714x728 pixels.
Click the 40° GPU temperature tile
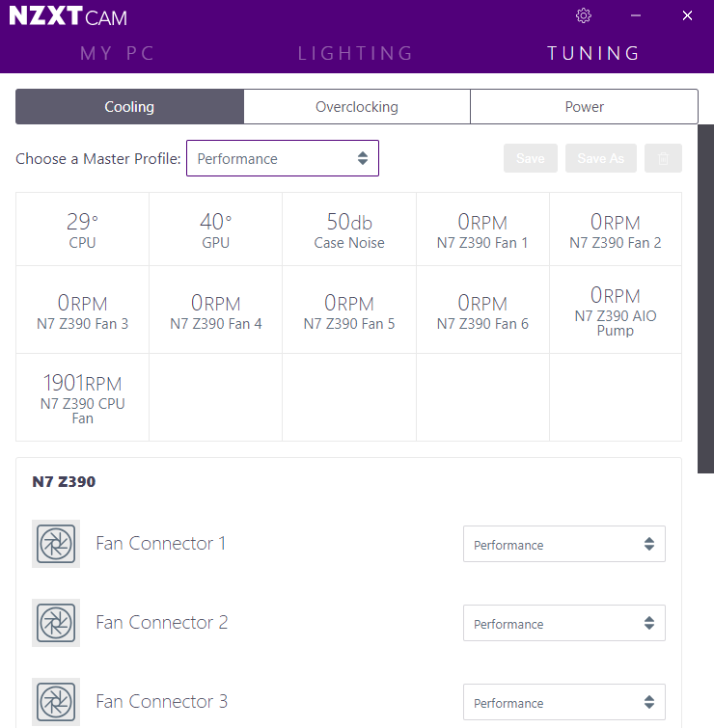[215, 229]
